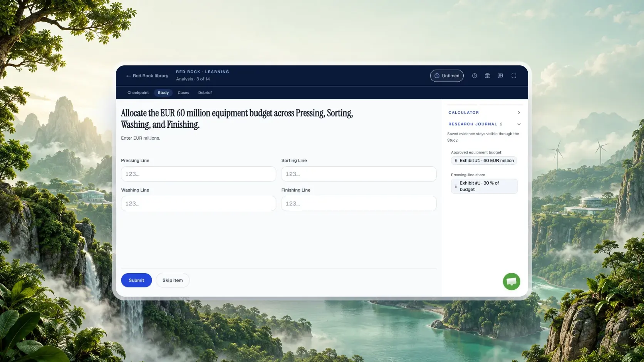Click the clock icon in Untimed pill
644x362 pixels.
pyautogui.click(x=437, y=76)
